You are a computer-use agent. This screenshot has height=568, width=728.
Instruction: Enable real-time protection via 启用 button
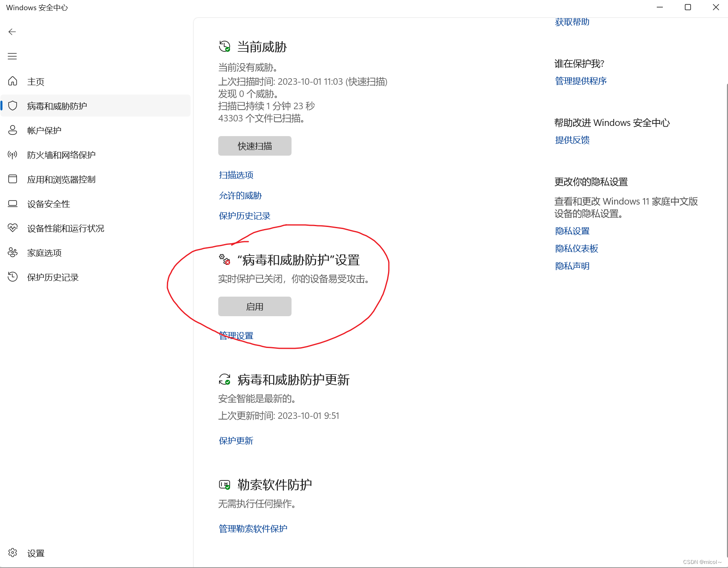pyautogui.click(x=254, y=306)
